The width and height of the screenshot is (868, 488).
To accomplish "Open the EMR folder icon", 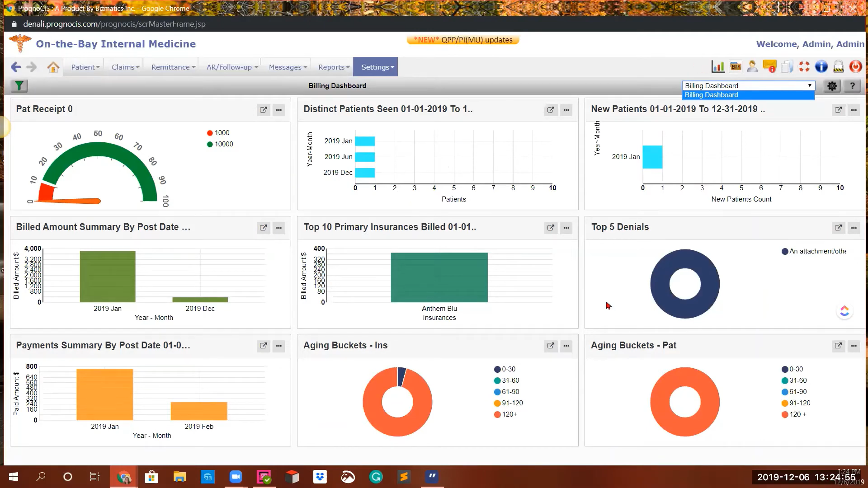I will 736,67.
